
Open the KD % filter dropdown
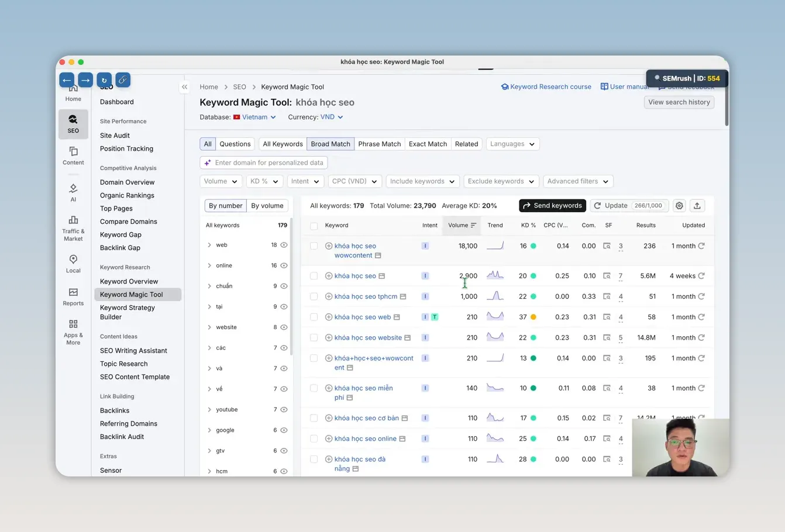pyautogui.click(x=264, y=181)
